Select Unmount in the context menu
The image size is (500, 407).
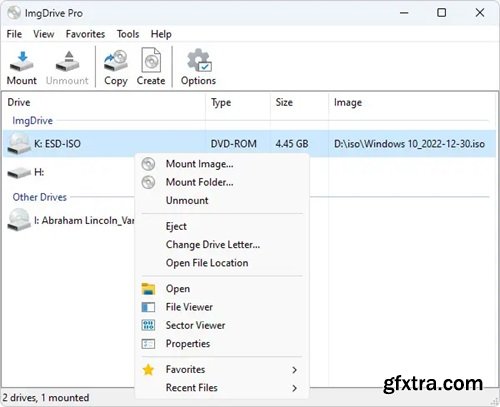coord(222,200)
